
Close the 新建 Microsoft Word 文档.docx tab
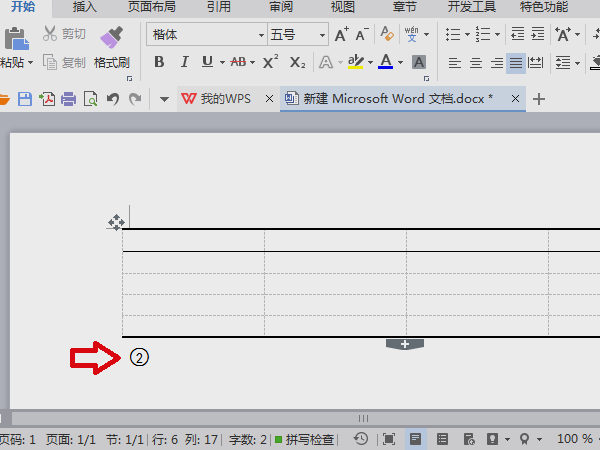tap(515, 99)
